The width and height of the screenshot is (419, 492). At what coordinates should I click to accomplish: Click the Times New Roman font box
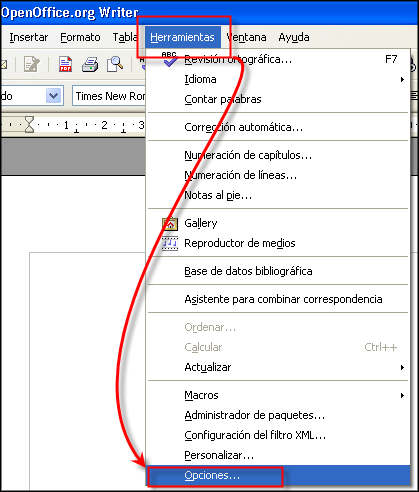coord(109,96)
